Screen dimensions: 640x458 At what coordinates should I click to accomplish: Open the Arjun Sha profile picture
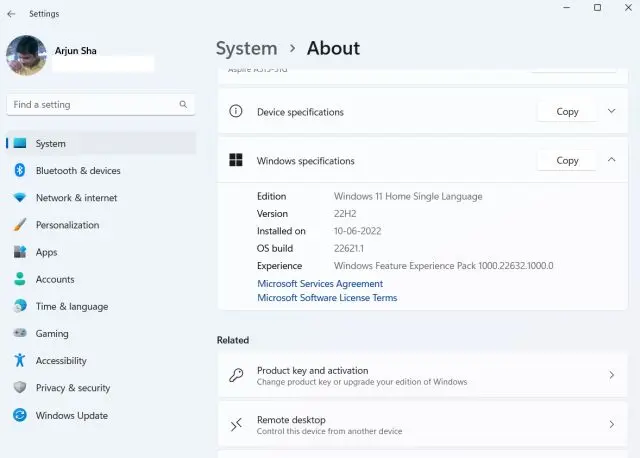point(26,56)
